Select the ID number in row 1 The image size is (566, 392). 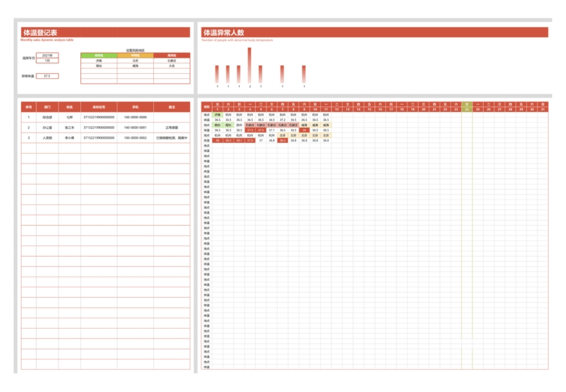[x=98, y=117]
